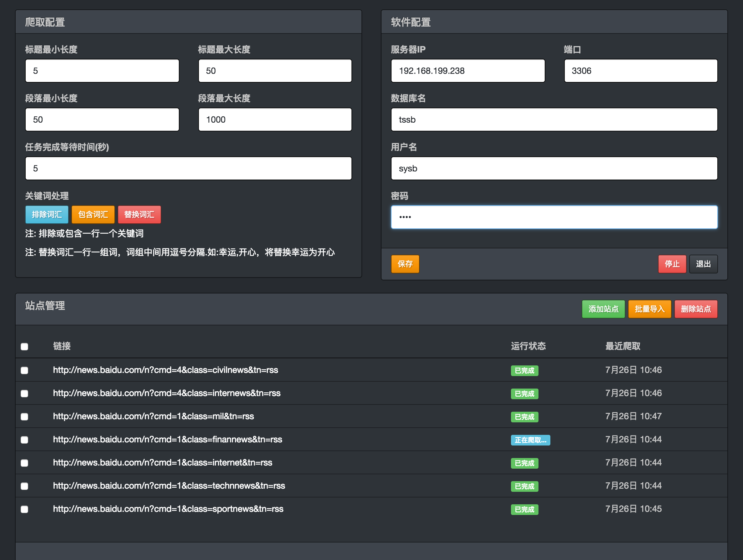This screenshot has width=743, height=560.
Task: Click the 已完成 badge in civilnews row
Action: 524,370
